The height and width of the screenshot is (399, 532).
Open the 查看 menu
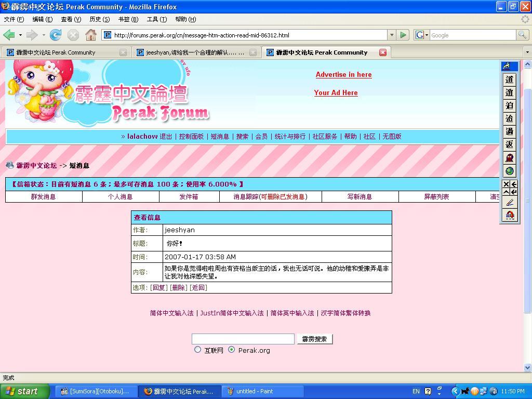[71, 19]
